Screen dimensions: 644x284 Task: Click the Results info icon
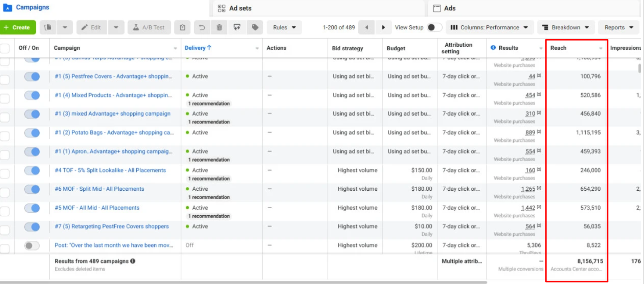click(x=493, y=48)
